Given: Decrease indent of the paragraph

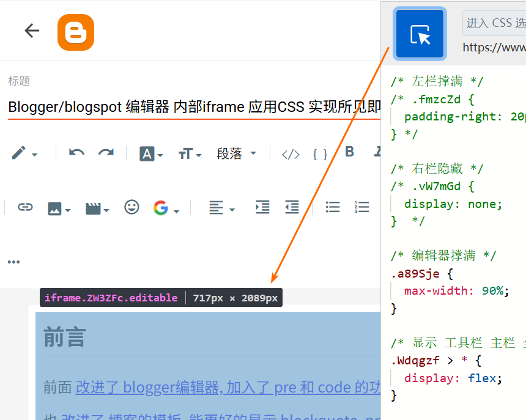Looking at the screenshot, I should [292, 207].
